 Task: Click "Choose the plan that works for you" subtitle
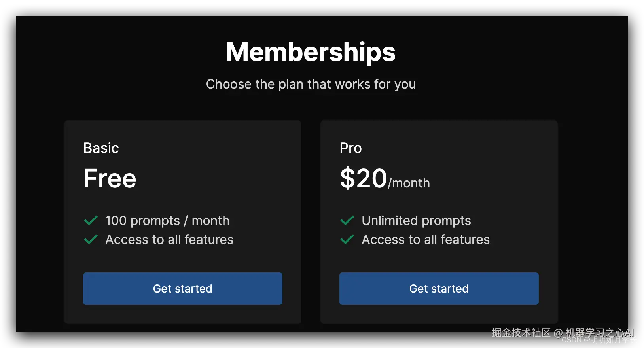[x=311, y=84]
